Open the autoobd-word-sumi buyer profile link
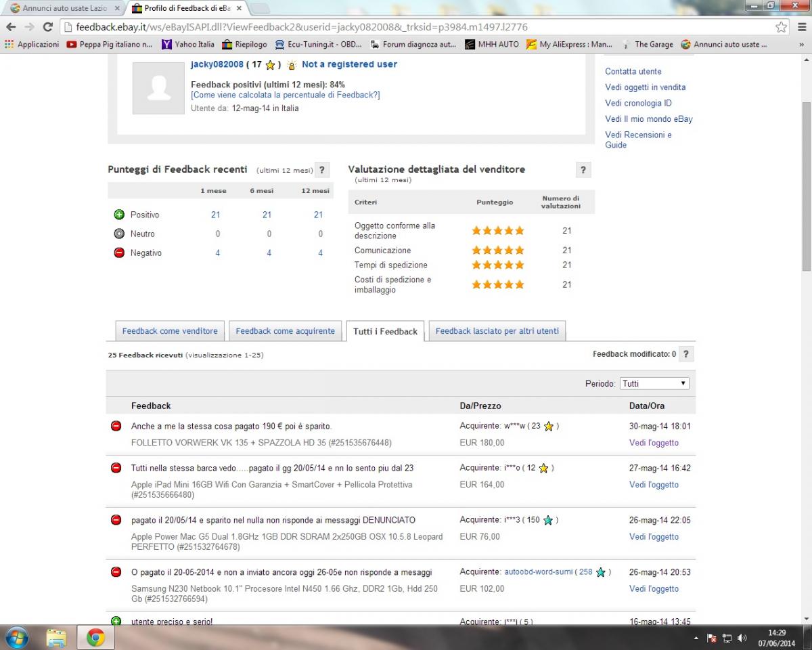The width and height of the screenshot is (812, 650). click(x=538, y=572)
